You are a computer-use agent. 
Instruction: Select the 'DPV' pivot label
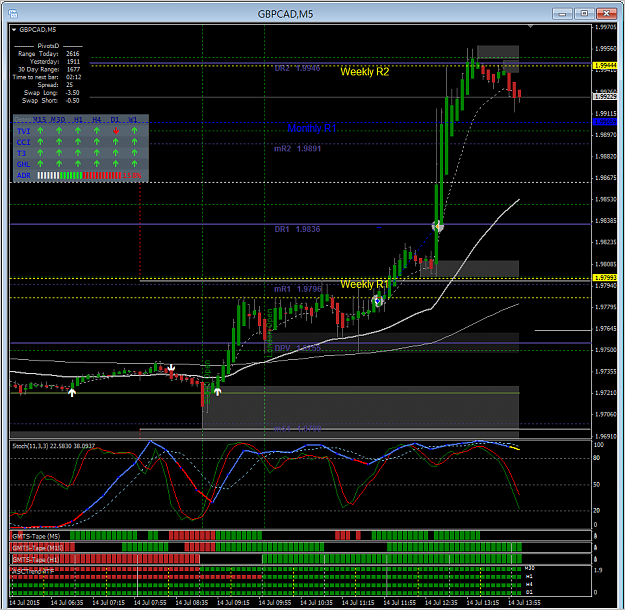click(x=297, y=348)
